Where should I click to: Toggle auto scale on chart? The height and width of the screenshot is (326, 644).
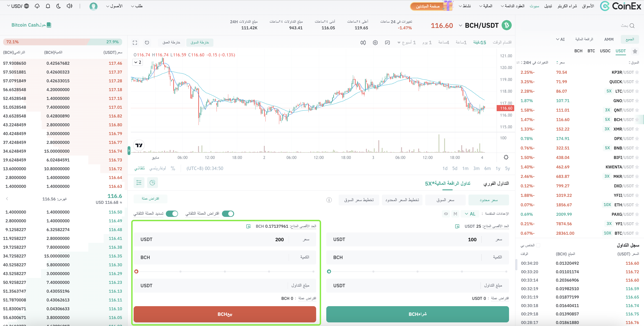[x=139, y=168]
